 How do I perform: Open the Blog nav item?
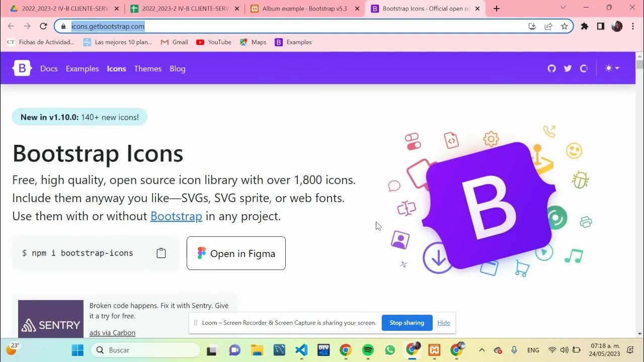point(178,68)
